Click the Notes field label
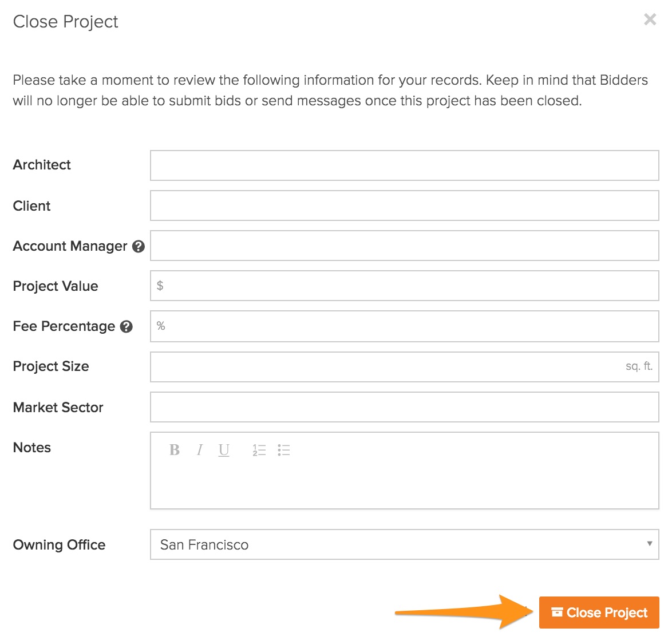Viewport: 672px width, 640px height. 32,448
